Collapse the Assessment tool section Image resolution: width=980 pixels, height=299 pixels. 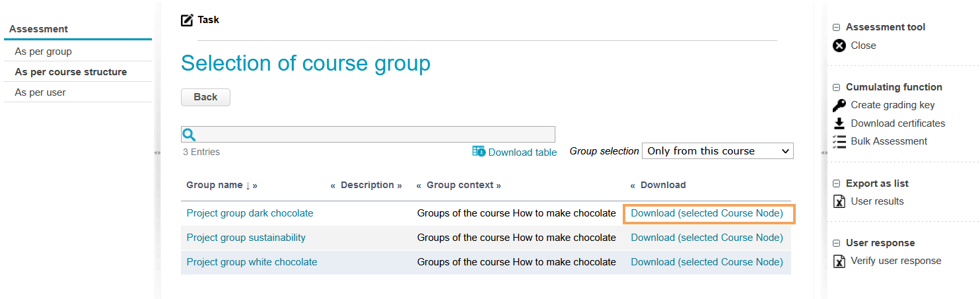[x=836, y=28]
